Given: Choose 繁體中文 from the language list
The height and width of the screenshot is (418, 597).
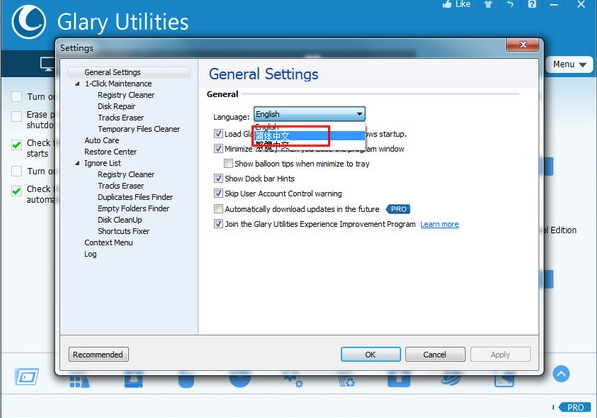Looking at the screenshot, I should tap(309, 145).
